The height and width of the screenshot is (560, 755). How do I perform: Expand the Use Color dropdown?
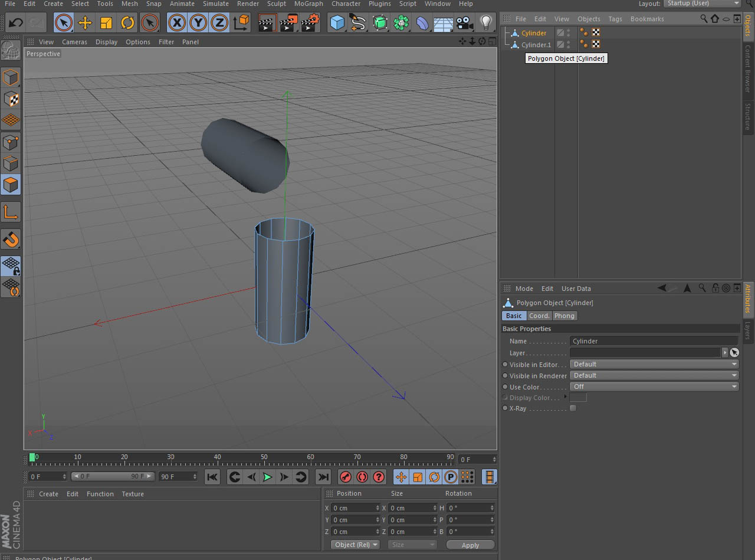pos(654,387)
